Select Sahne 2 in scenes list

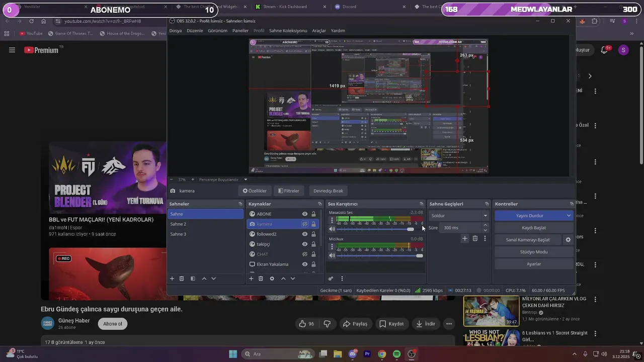[205, 224]
